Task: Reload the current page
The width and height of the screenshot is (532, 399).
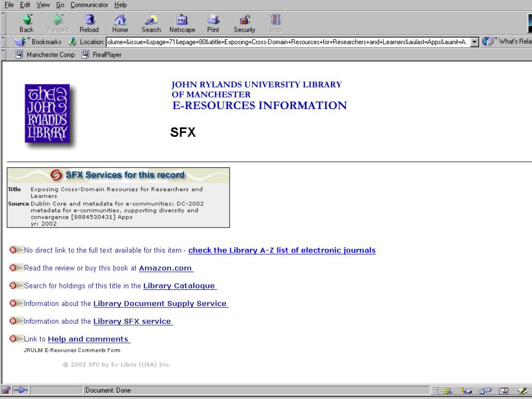Action: click(x=89, y=23)
